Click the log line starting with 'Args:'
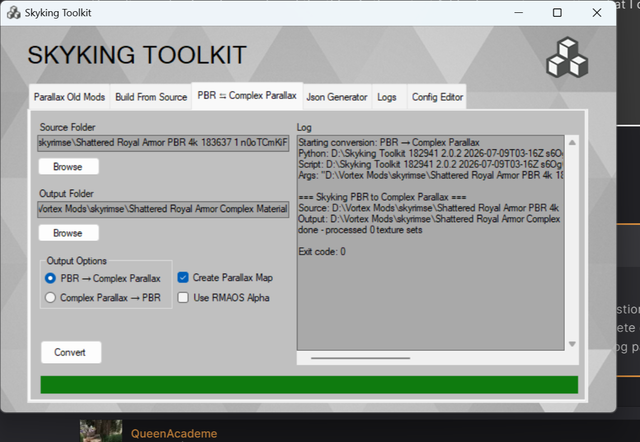This screenshot has height=442, width=640. click(431, 175)
